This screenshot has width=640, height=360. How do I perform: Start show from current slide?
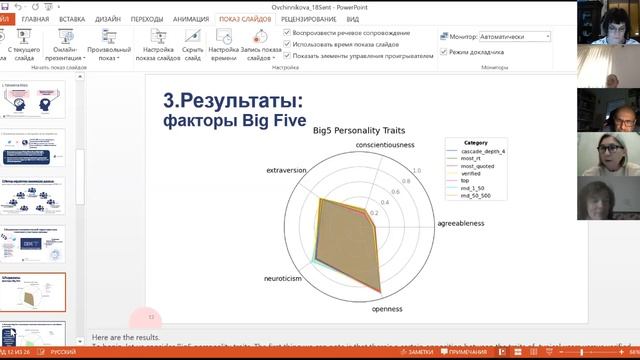(24, 45)
